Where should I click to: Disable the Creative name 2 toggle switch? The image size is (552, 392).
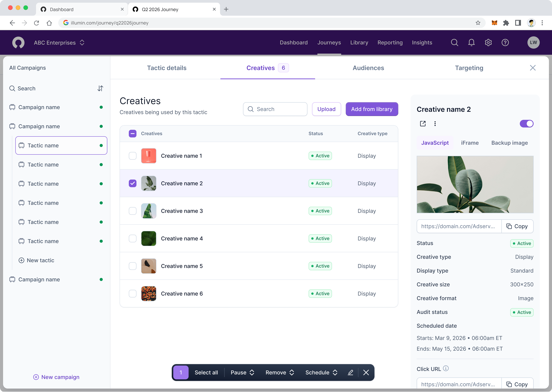(526, 124)
